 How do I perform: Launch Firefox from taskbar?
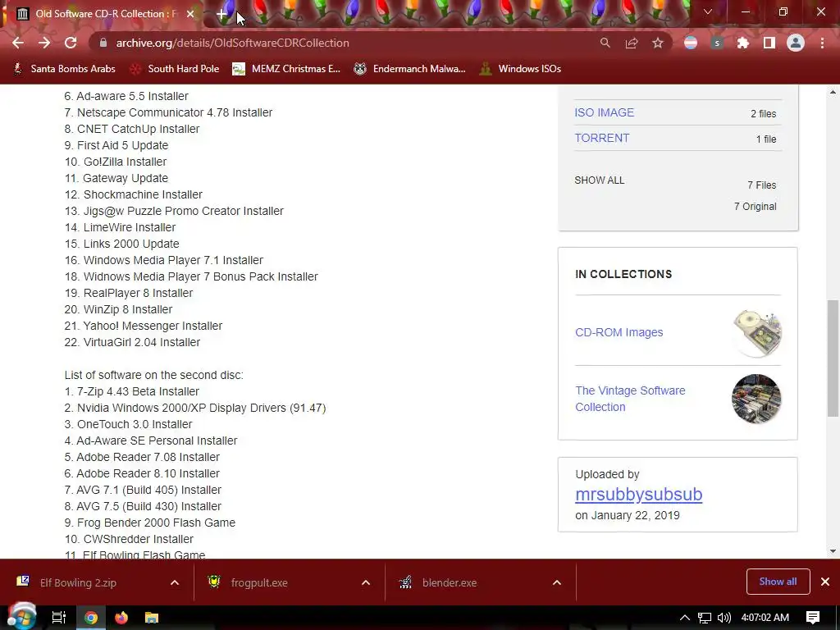click(121, 618)
